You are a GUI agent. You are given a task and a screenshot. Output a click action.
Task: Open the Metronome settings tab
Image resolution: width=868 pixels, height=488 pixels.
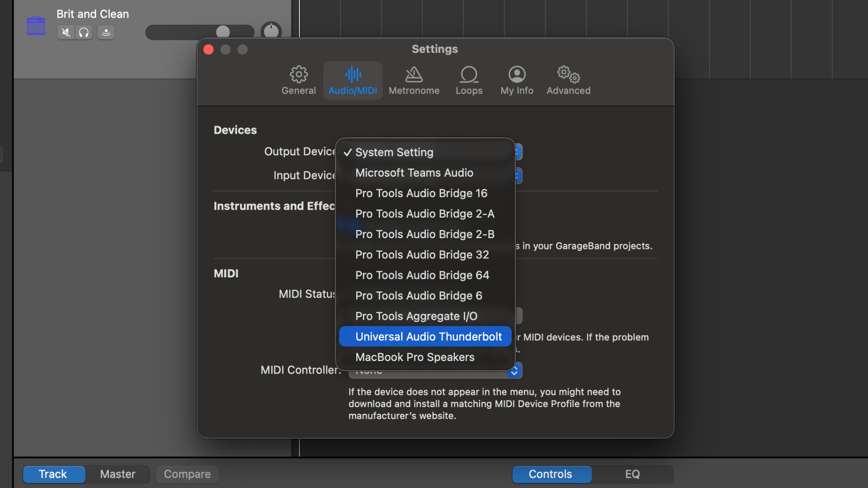coord(414,80)
